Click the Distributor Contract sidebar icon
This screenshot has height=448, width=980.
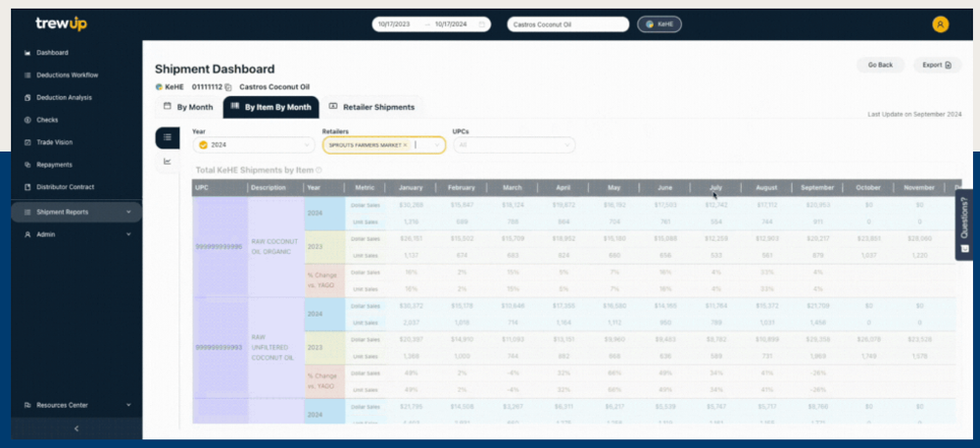(x=26, y=187)
